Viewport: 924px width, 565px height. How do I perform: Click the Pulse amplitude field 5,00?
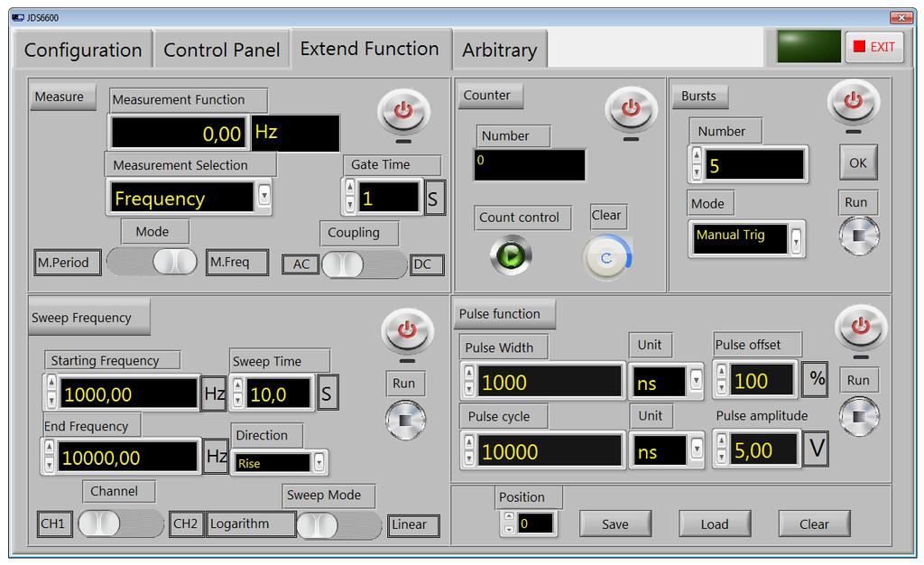coord(763,449)
